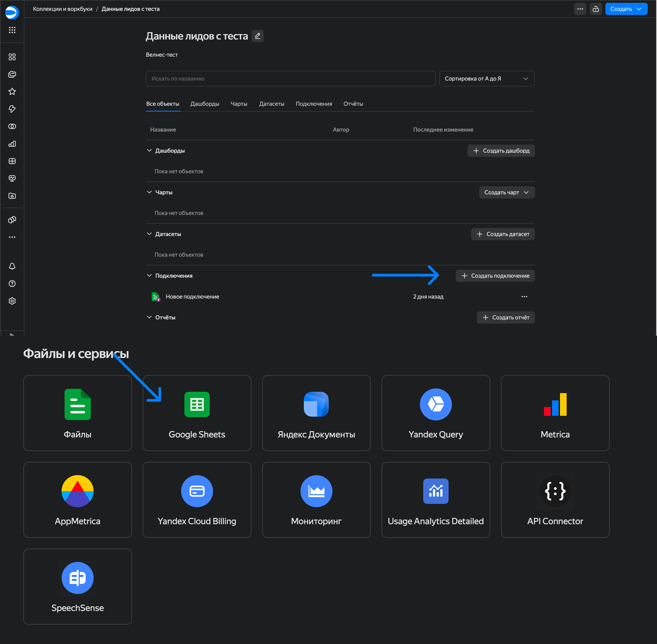Open the bar chart icon in the sidebar

[12, 144]
